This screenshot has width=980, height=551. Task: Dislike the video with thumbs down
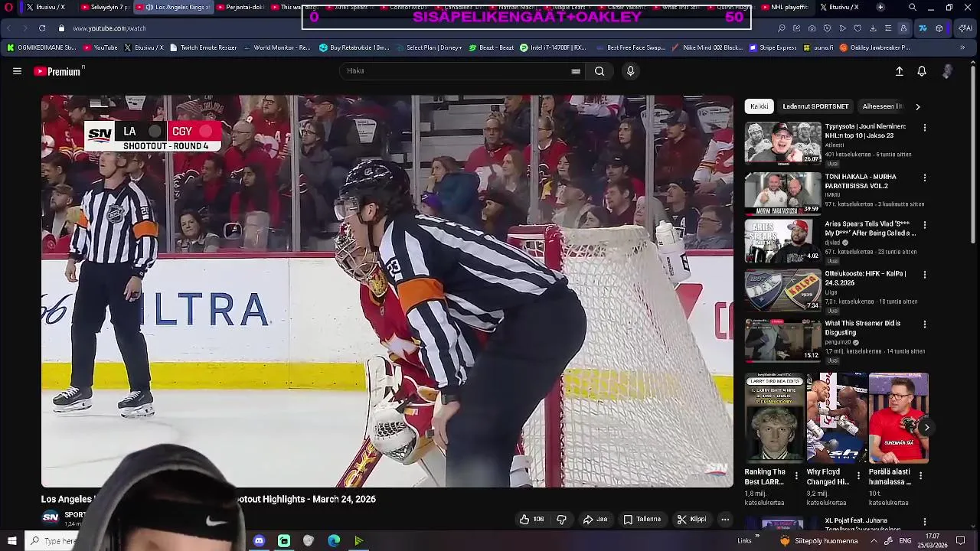point(561,519)
